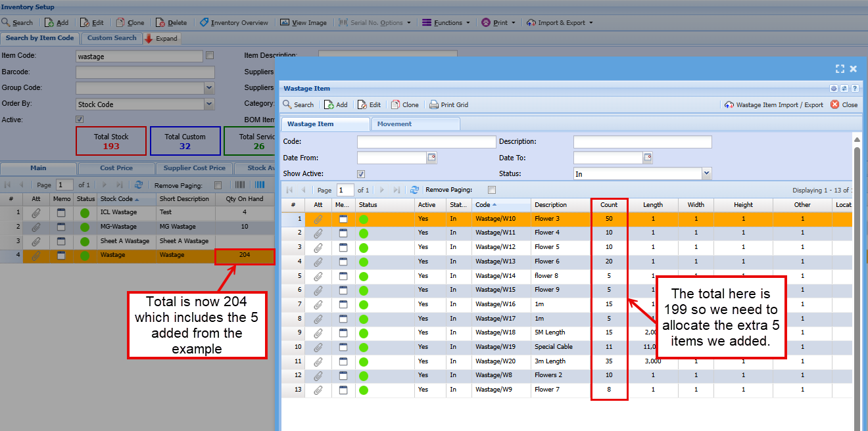Viewport: 868px width, 431px height.
Task: Refresh the Wastage Item grid paging
Action: 414,190
